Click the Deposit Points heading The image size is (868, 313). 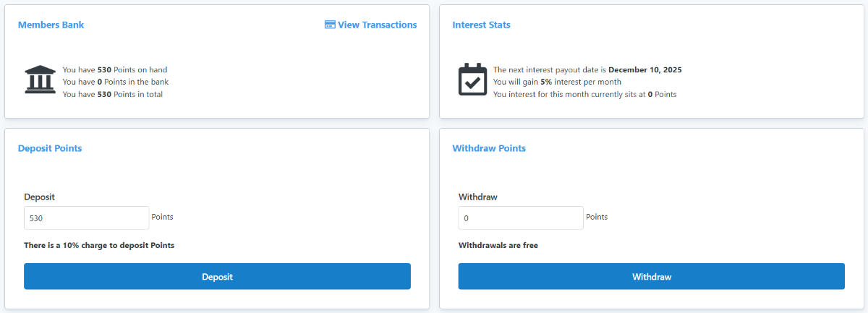pos(50,148)
